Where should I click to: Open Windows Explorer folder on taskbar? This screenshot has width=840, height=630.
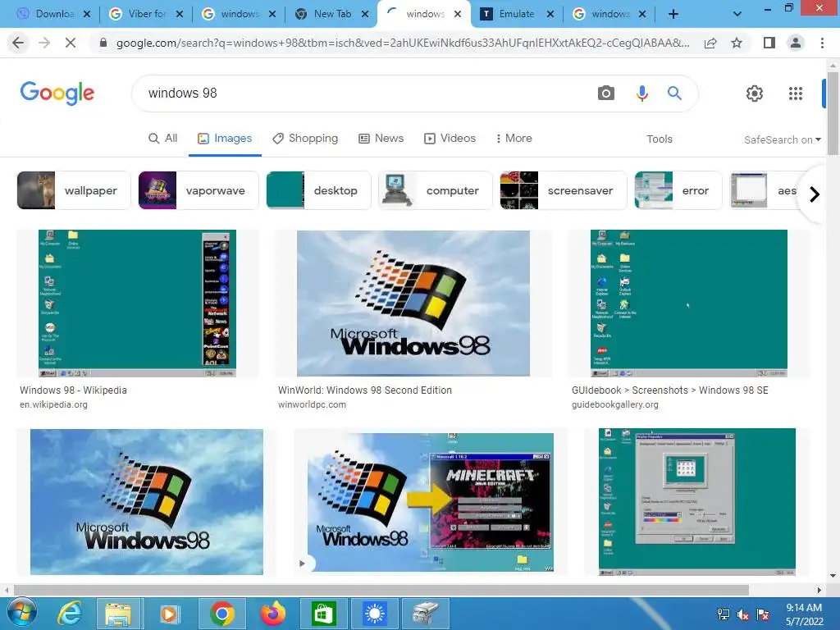(118, 614)
